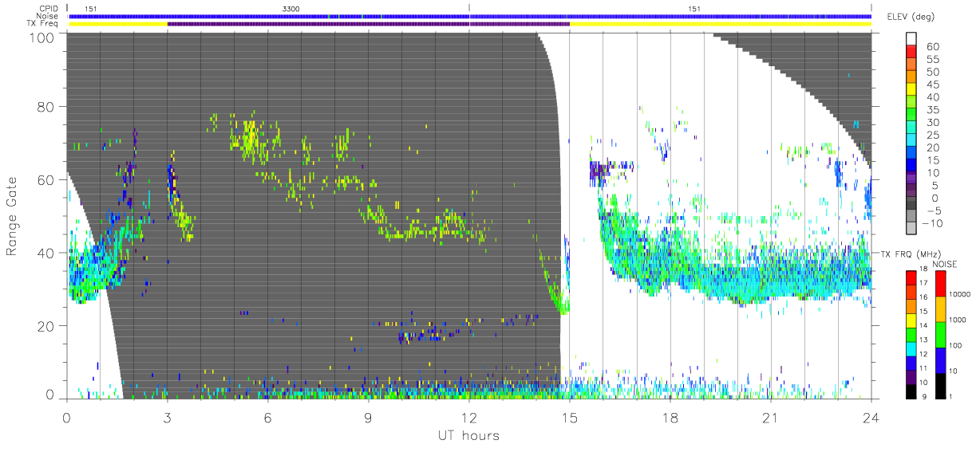
Task: Pick the black 9-10 MHz TX FRQ swatch
Action: [x=911, y=391]
